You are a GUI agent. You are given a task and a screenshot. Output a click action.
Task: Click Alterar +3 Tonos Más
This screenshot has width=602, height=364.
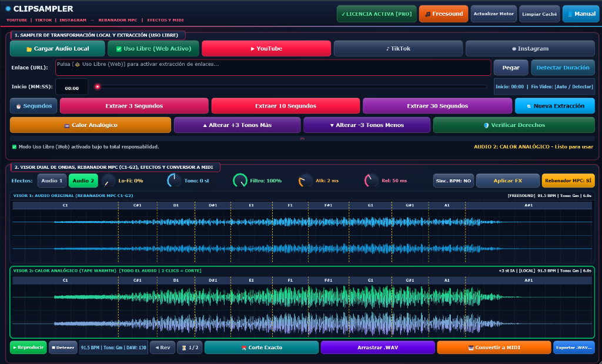pyautogui.click(x=238, y=125)
